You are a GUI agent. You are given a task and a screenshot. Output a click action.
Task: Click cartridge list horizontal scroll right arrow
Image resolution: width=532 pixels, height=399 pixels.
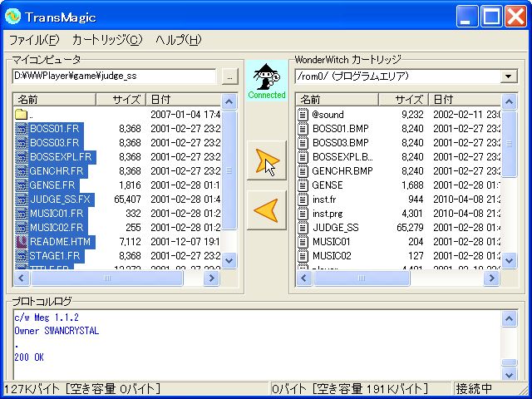(x=491, y=278)
